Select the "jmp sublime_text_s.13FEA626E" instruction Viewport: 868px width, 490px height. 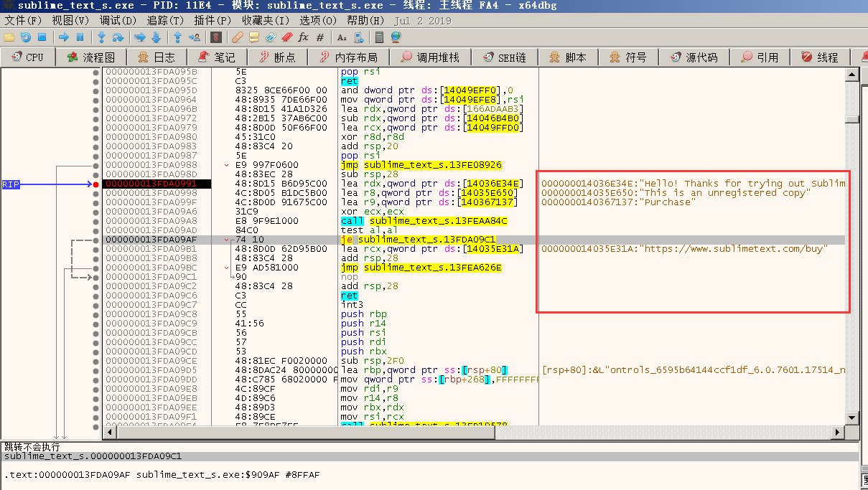point(421,268)
